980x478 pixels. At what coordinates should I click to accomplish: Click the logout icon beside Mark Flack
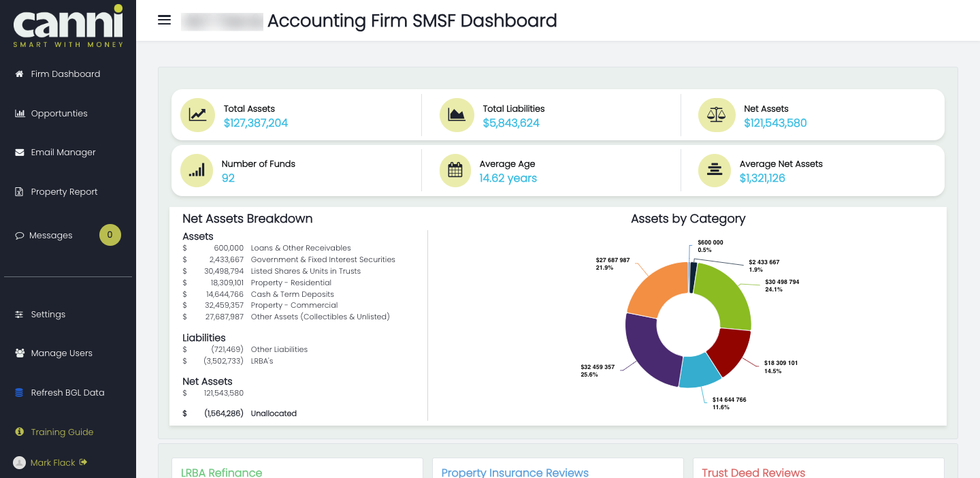click(84, 462)
